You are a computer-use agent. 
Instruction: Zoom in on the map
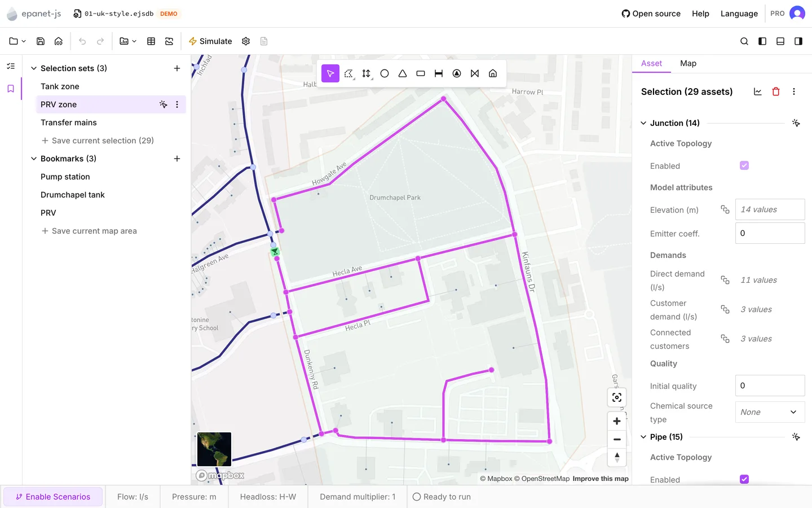pos(617,421)
